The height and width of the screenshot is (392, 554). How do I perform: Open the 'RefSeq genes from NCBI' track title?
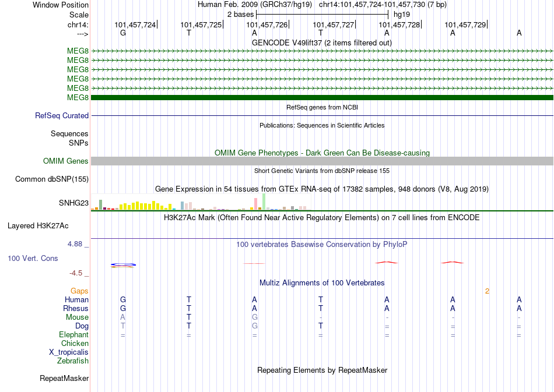tap(322, 107)
